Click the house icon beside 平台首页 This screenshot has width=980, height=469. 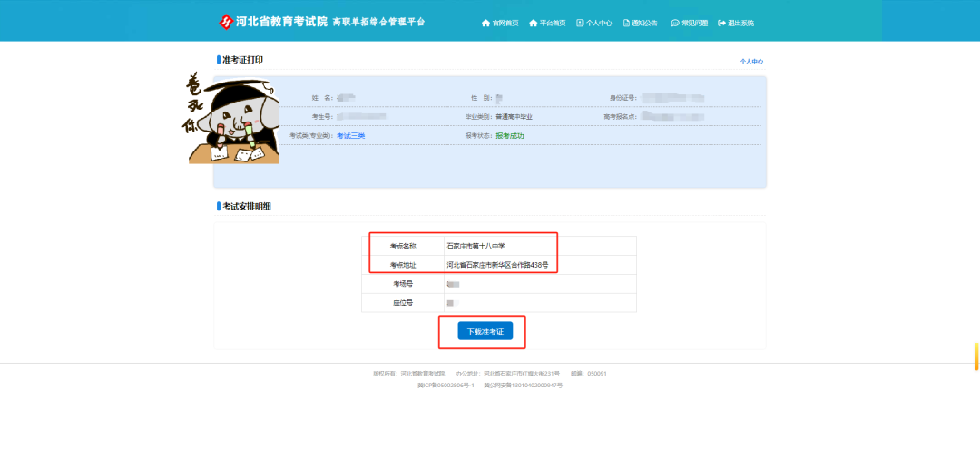point(534,23)
